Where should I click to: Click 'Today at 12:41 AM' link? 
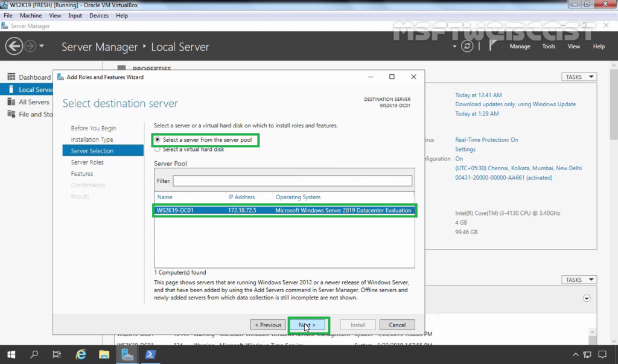pos(479,95)
